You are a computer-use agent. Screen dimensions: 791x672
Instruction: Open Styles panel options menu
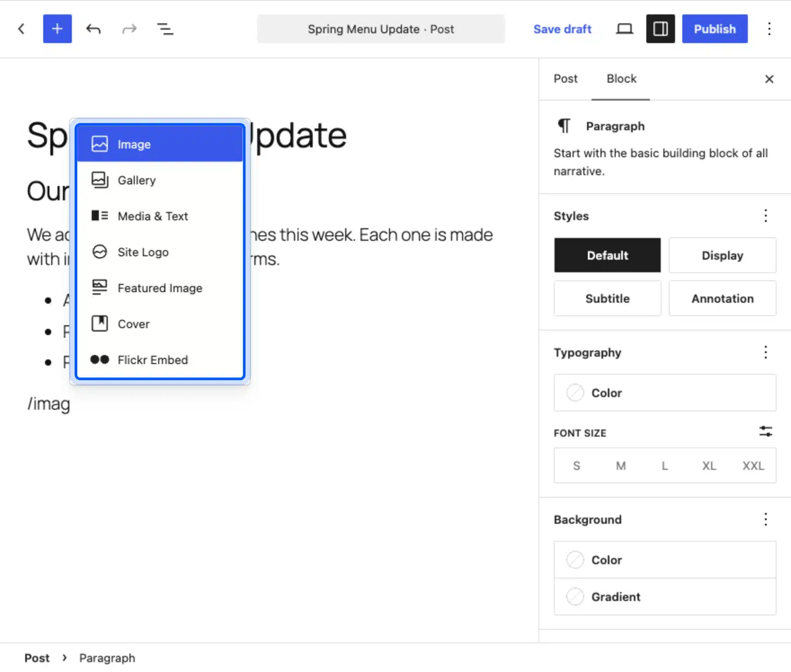click(766, 216)
